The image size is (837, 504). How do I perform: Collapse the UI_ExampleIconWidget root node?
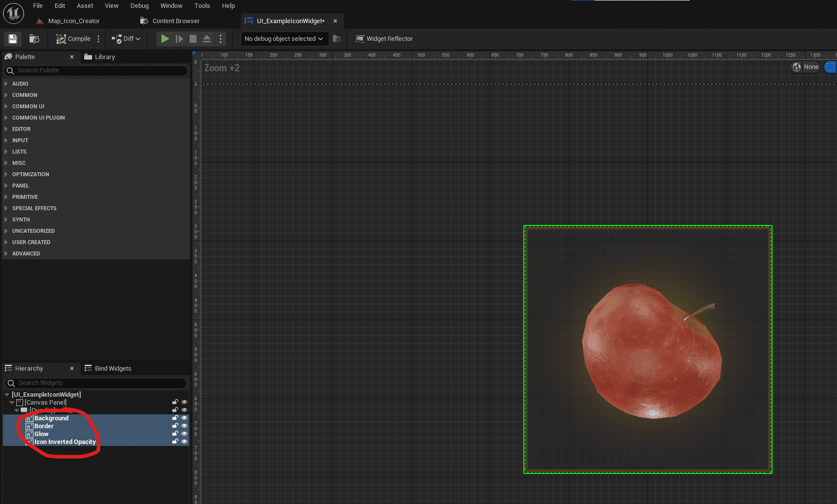click(7, 395)
